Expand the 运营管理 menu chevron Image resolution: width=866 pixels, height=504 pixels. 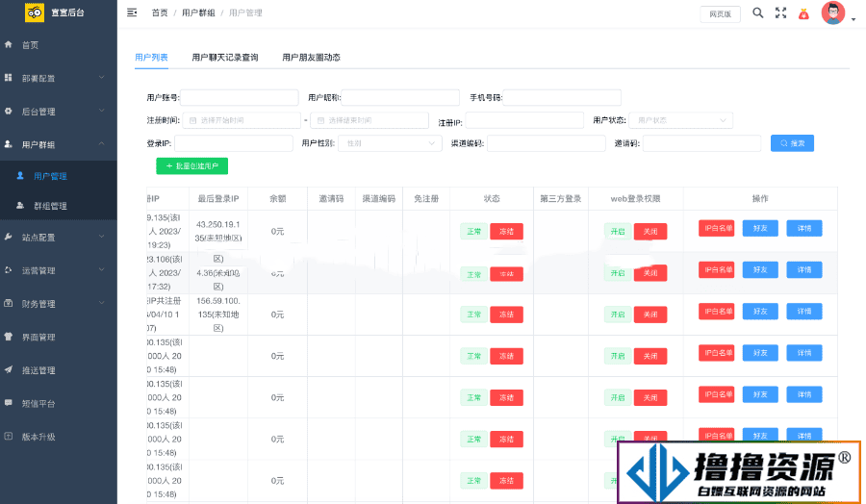(102, 269)
